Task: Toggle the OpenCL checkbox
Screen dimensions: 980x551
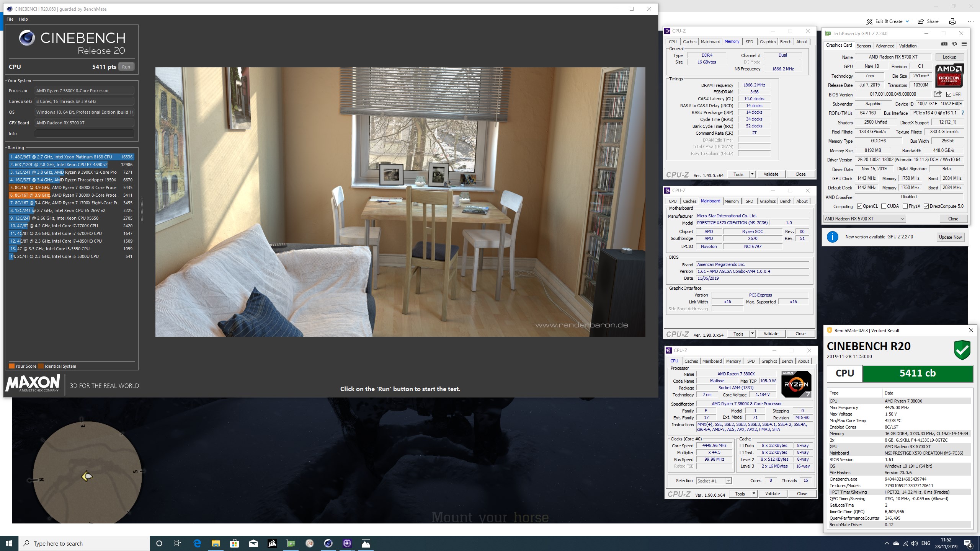Action: tap(859, 206)
